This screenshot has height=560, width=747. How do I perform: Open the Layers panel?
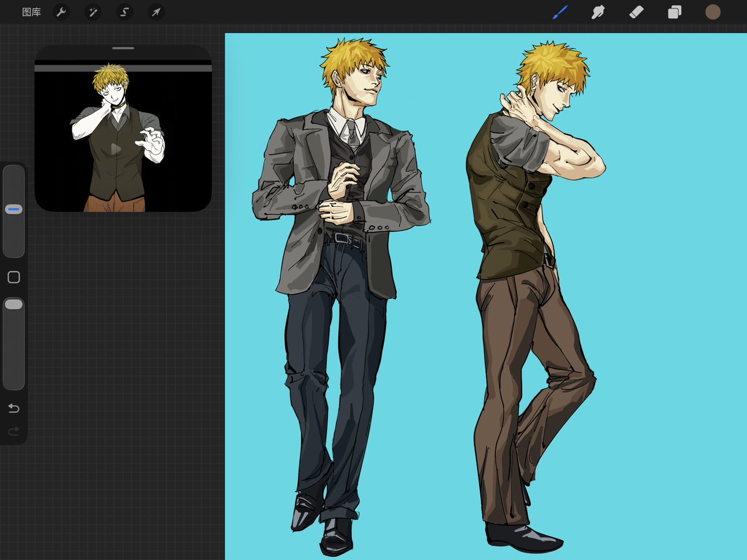675,12
